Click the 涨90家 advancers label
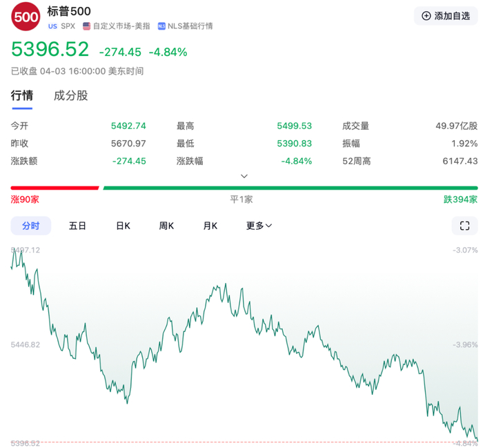 [x=25, y=199]
